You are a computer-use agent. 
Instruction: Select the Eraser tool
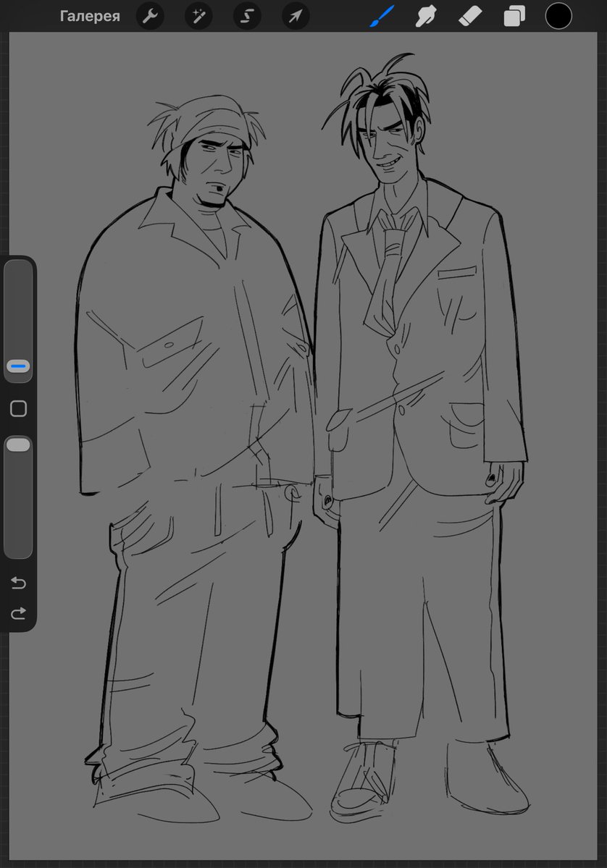coord(470,16)
